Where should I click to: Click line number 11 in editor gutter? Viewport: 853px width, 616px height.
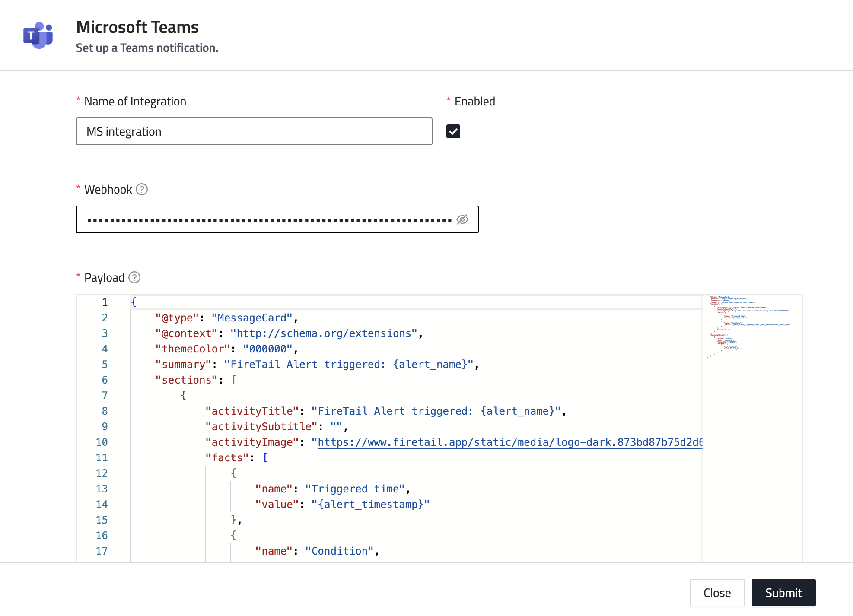(x=102, y=458)
